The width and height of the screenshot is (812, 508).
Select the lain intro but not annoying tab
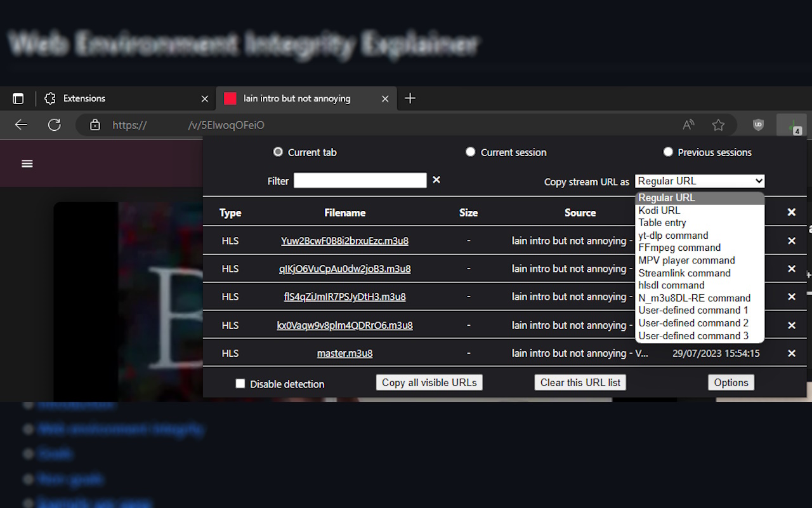tap(296, 98)
